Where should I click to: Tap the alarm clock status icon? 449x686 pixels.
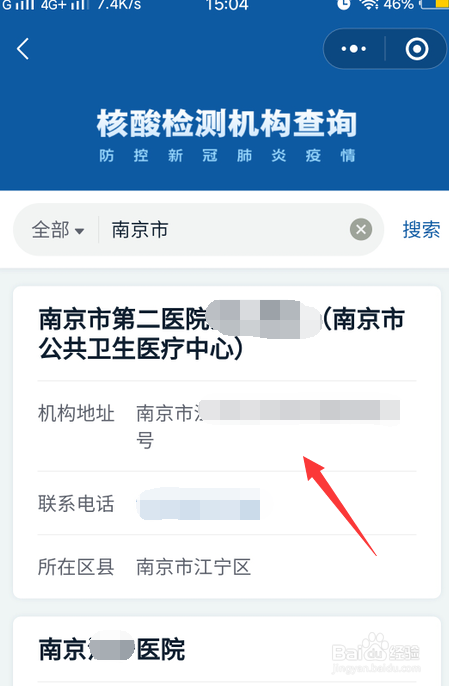point(344,4)
